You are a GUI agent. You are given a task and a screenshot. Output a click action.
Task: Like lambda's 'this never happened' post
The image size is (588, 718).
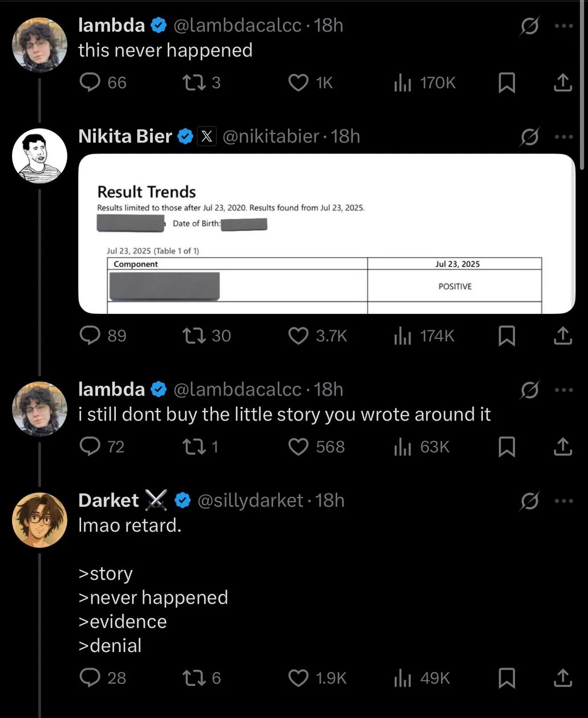(298, 83)
